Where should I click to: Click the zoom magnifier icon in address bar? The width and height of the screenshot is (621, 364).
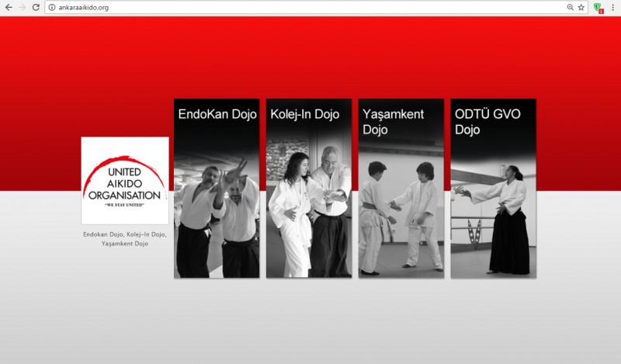[571, 7]
